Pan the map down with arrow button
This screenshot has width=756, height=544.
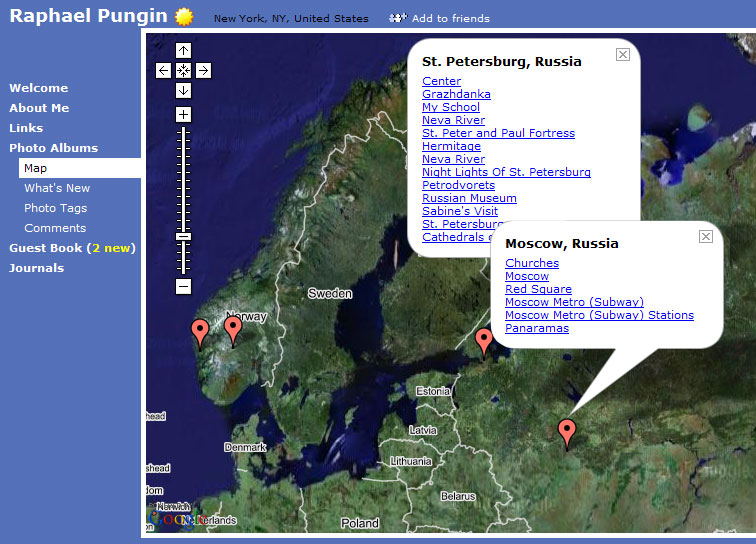click(183, 90)
